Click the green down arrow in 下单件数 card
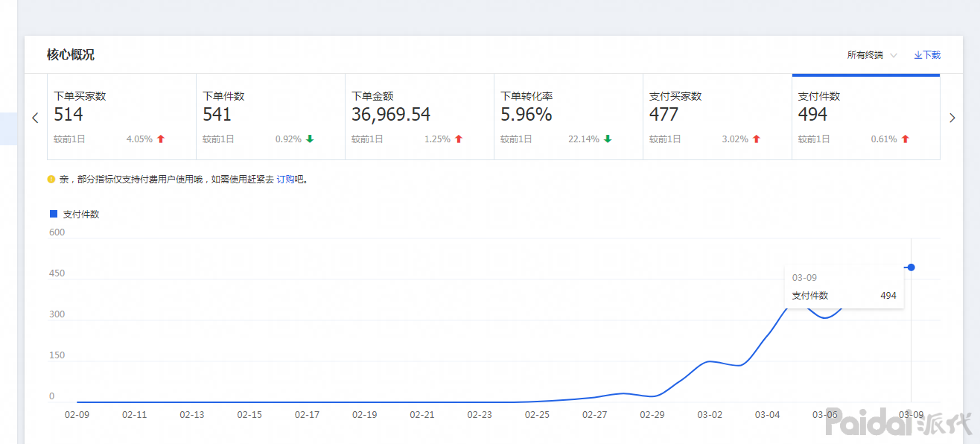The height and width of the screenshot is (444, 980). pyautogui.click(x=310, y=139)
